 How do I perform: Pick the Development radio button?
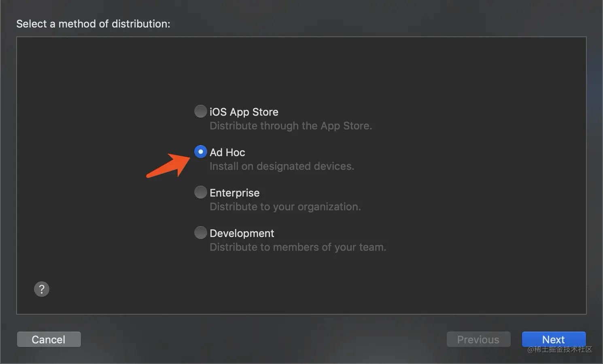tap(200, 233)
